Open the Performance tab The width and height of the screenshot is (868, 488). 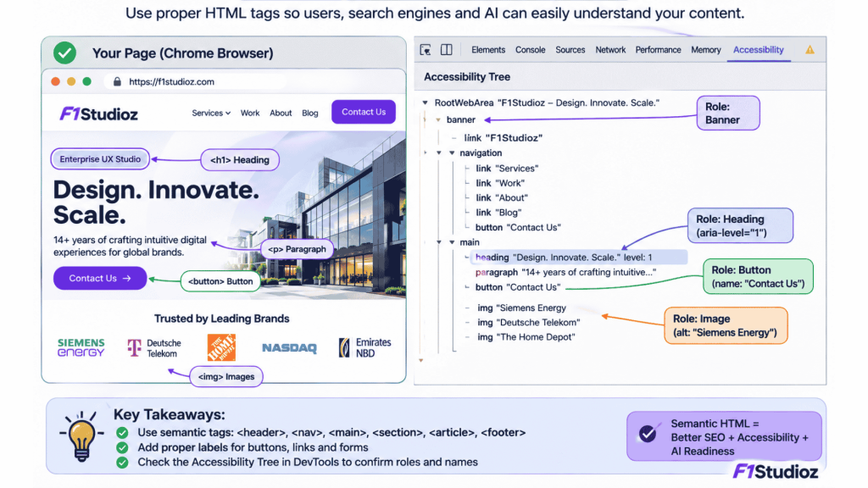click(x=658, y=50)
